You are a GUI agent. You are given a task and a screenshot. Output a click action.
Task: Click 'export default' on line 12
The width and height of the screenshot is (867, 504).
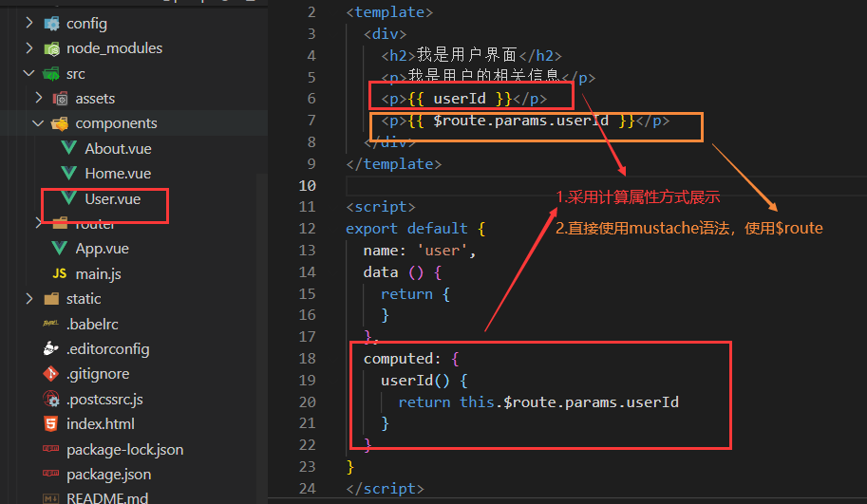pos(406,228)
